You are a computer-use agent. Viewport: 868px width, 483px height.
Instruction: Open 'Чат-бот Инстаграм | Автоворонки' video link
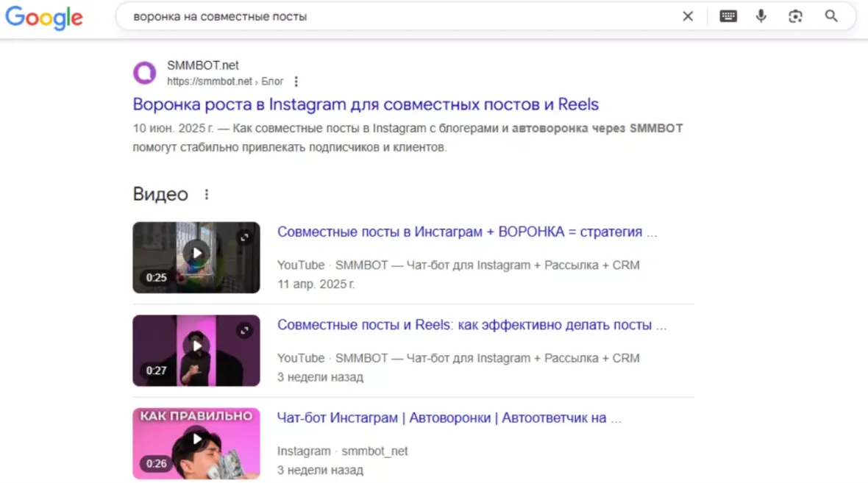pos(449,418)
